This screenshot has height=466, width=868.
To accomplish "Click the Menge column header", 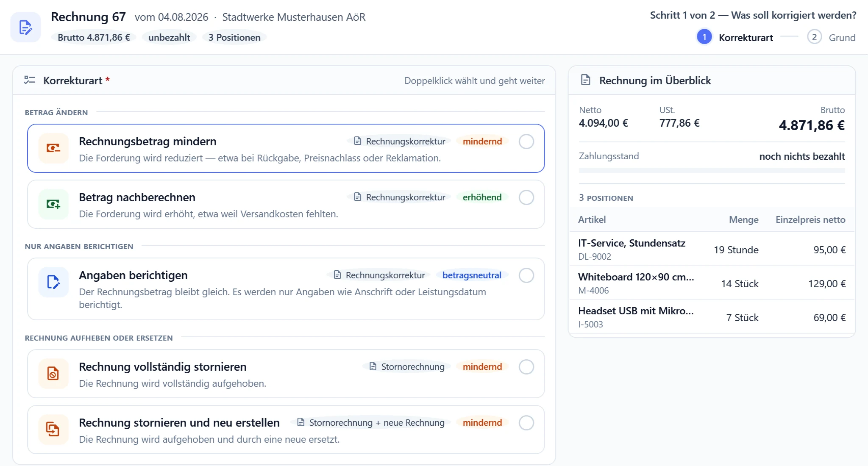I will click(743, 219).
